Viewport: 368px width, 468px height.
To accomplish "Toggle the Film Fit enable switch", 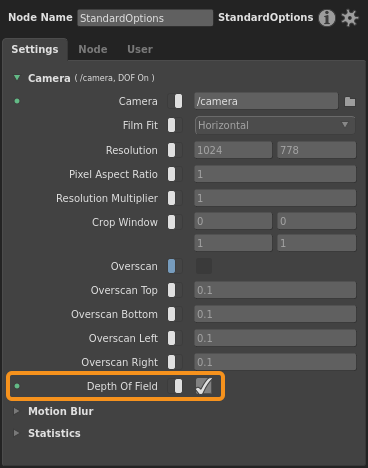I will click(175, 125).
